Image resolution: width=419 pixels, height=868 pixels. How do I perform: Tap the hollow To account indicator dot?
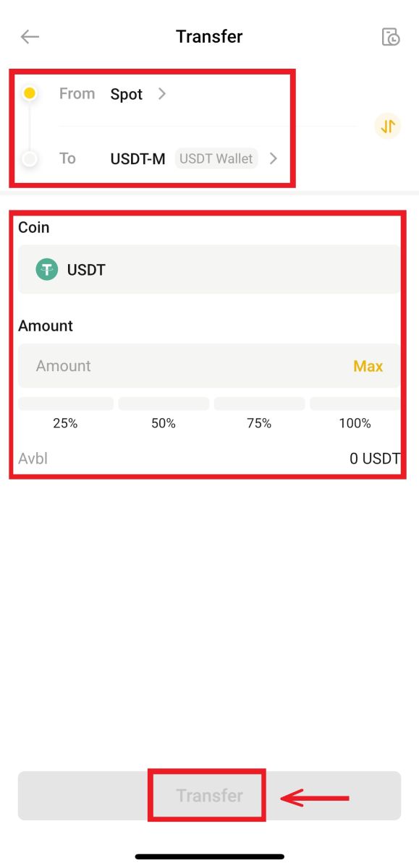[30, 158]
